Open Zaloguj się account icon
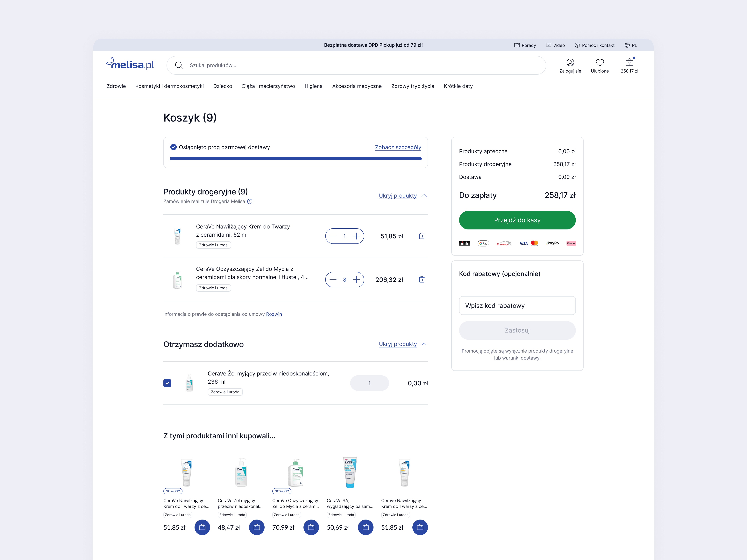 coord(570,63)
